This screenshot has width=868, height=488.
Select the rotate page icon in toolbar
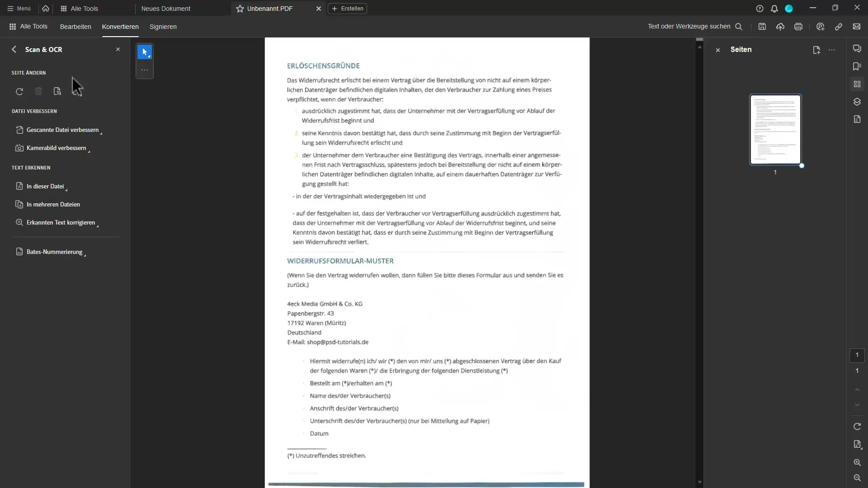pos(20,91)
